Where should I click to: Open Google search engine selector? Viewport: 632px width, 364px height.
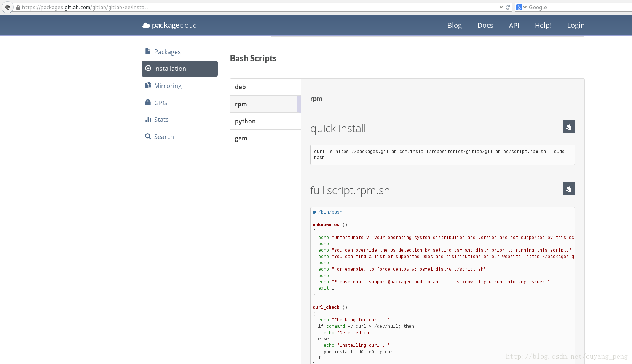pos(521,7)
